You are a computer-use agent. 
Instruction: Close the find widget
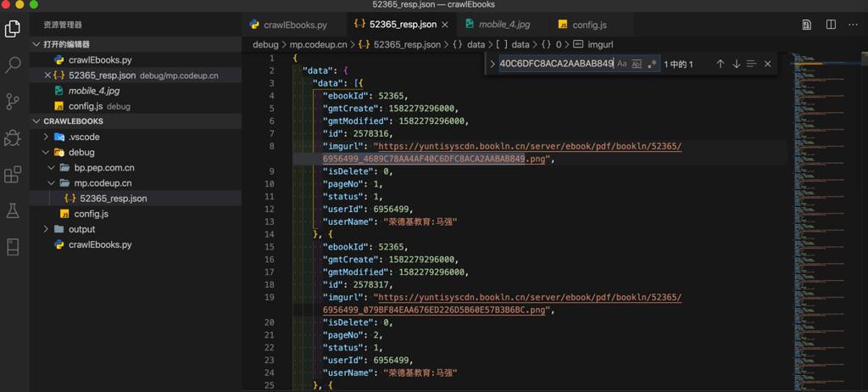click(767, 64)
